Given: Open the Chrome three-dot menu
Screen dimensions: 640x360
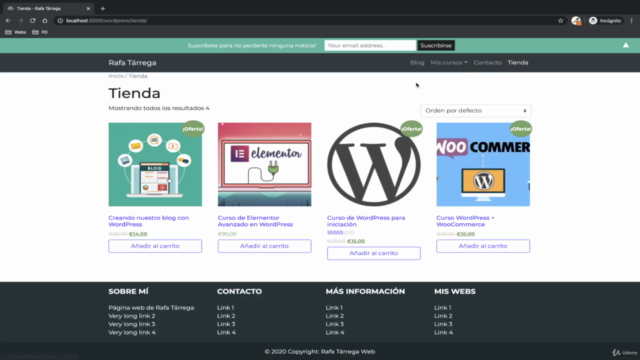Looking at the screenshot, I should tap(631, 20).
